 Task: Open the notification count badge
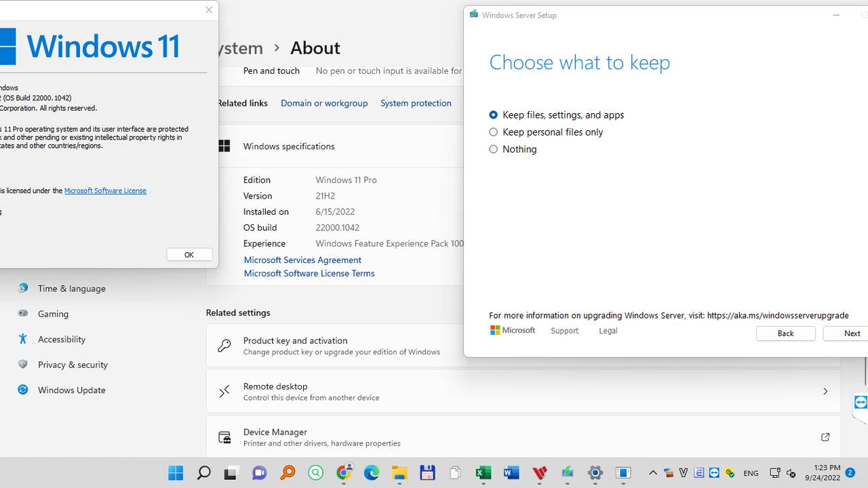[850, 472]
